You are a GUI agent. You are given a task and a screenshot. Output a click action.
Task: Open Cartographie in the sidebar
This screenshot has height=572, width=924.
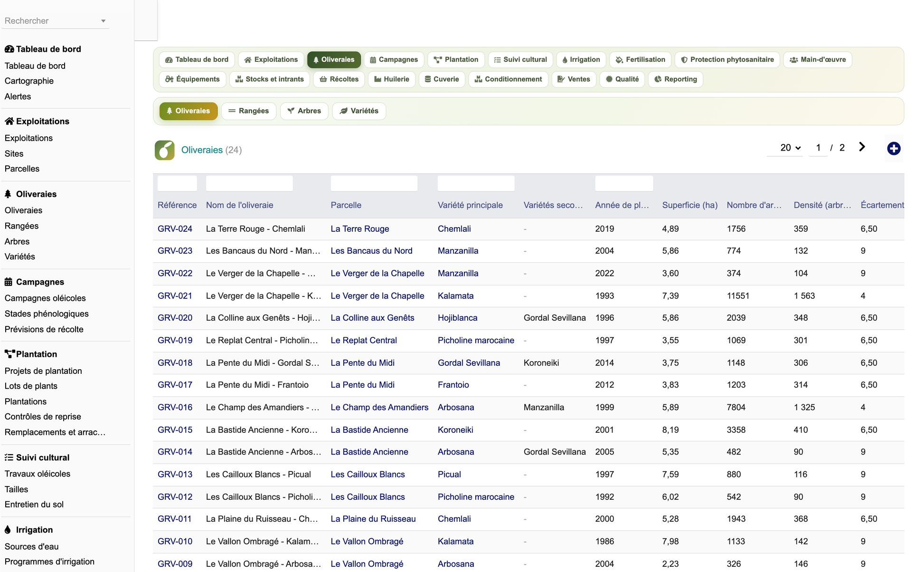tap(29, 81)
